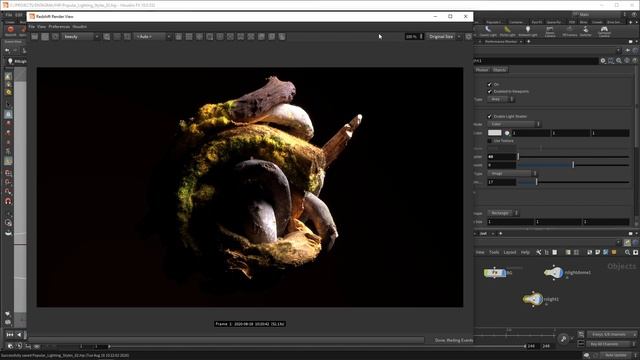This screenshot has height=360, width=640.
Task: Open the Original Size dropdown
Action: 444,37
